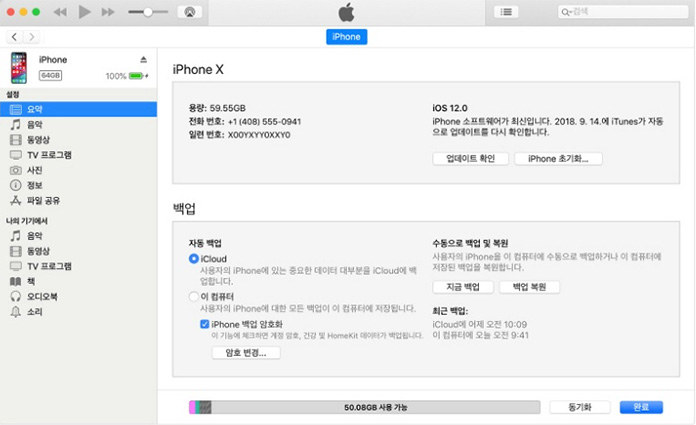
Task: Open 소리 in the sidebar
Action: tap(79, 312)
